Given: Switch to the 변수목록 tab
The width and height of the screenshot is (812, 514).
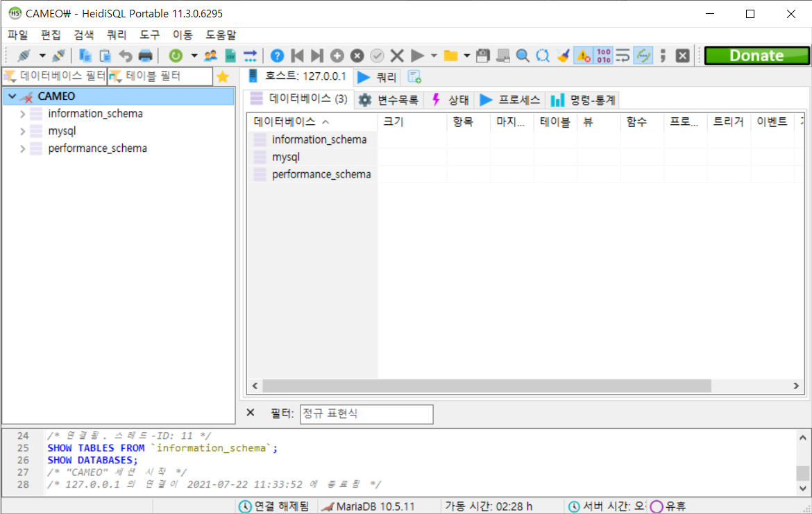Looking at the screenshot, I should click(389, 100).
